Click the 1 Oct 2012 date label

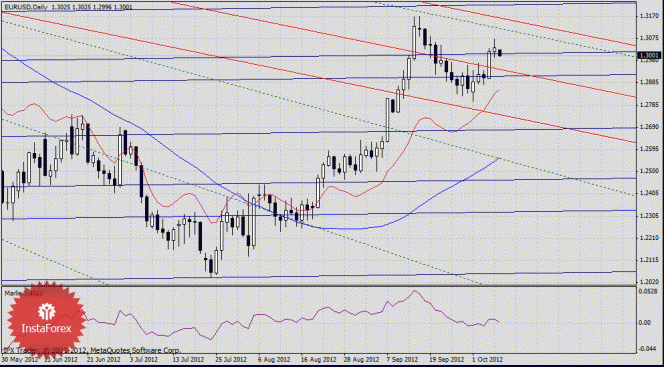pyautogui.click(x=487, y=359)
